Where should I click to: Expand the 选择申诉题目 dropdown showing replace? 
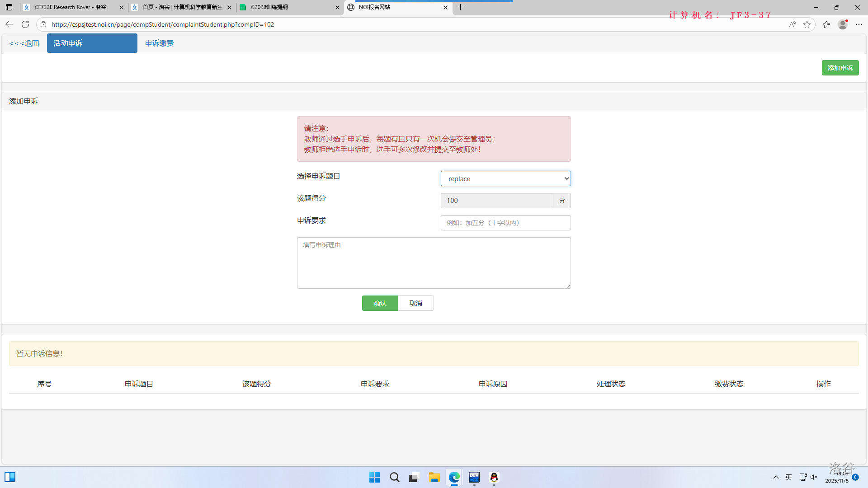[x=505, y=178]
